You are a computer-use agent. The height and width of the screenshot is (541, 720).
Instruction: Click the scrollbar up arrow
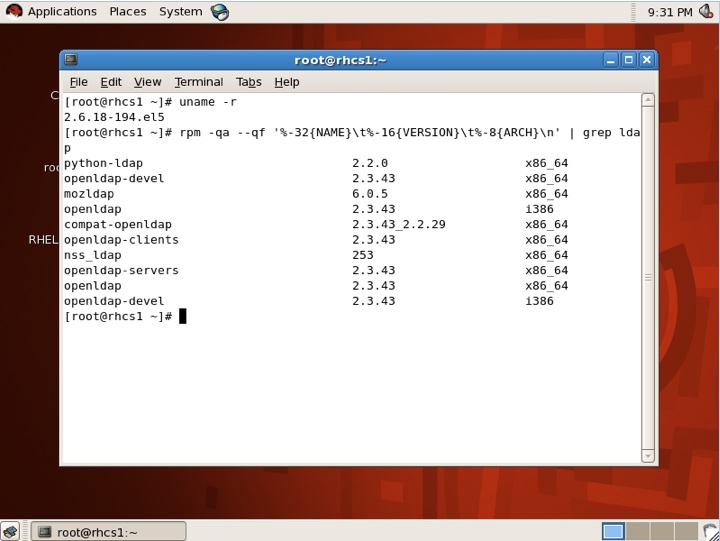tap(648, 100)
